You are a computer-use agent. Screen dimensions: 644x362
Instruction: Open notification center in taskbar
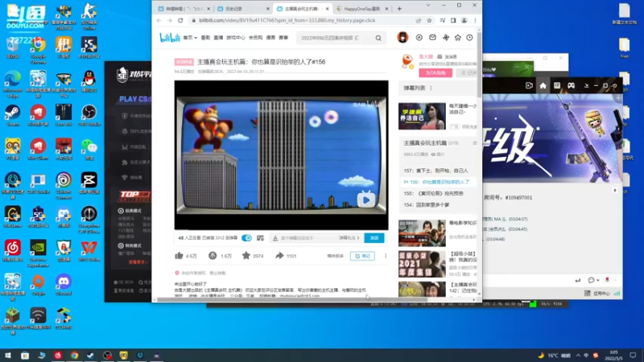coord(633,356)
